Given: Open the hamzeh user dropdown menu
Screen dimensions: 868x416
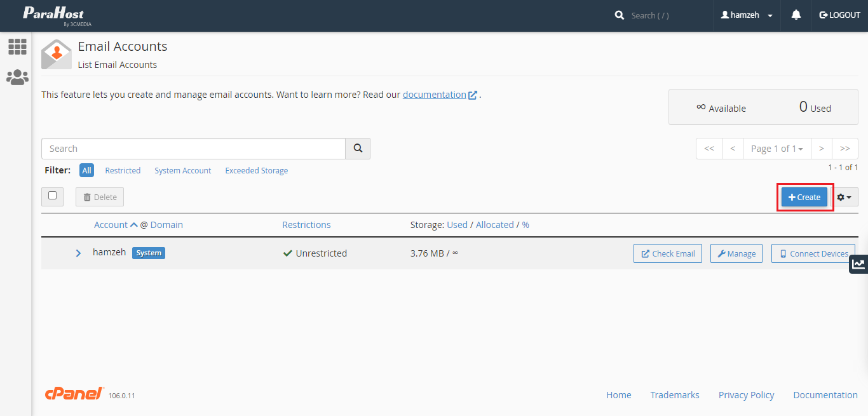Looking at the screenshot, I should tap(747, 15).
